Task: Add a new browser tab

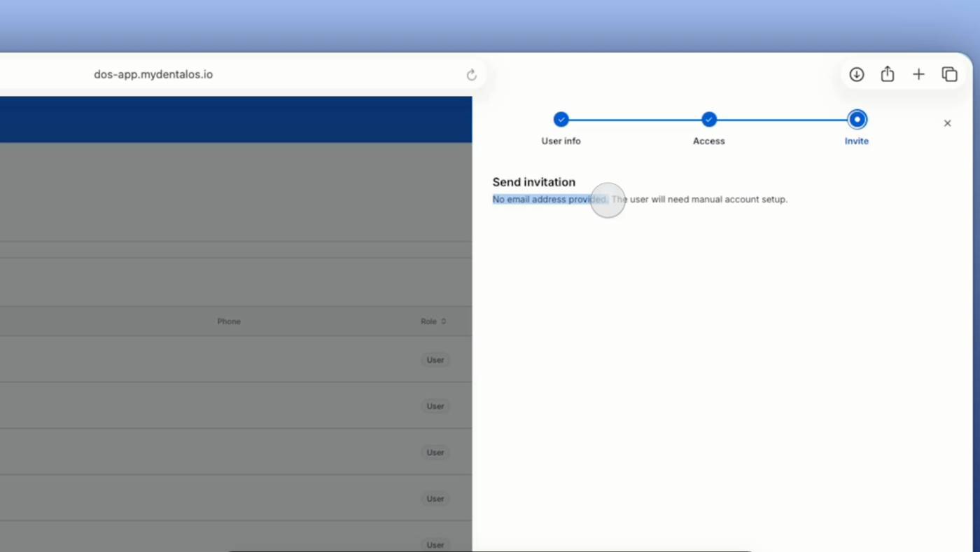Action: pos(918,74)
